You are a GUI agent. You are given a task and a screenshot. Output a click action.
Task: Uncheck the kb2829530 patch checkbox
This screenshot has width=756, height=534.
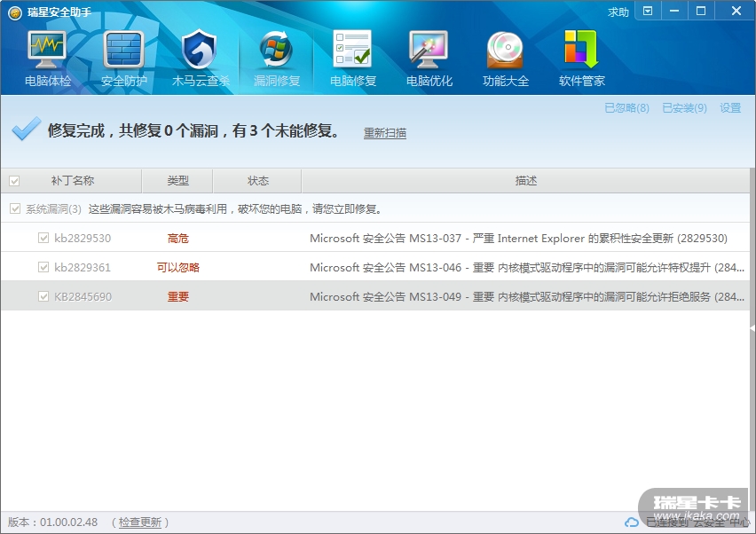[43, 238]
